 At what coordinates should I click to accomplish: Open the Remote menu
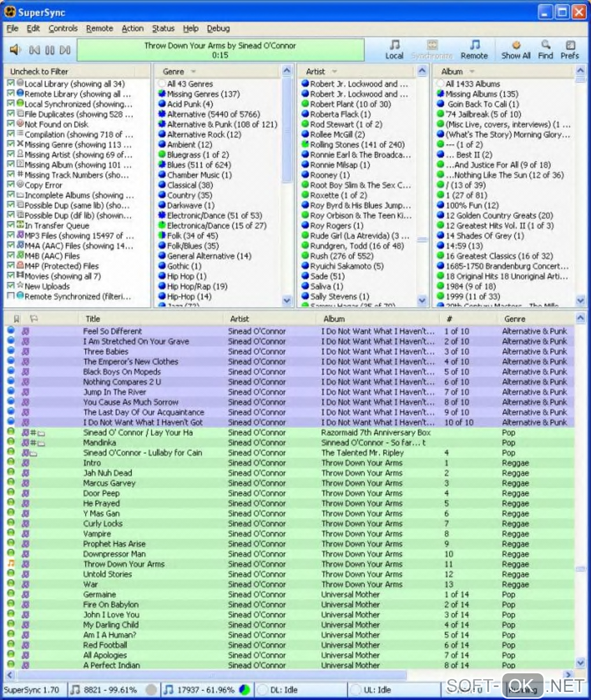pyautogui.click(x=100, y=28)
